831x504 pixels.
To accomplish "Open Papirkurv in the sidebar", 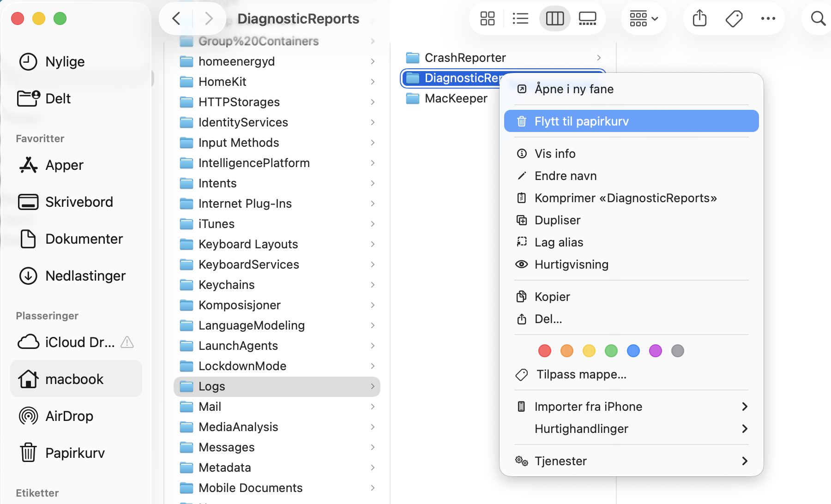I will [x=76, y=453].
